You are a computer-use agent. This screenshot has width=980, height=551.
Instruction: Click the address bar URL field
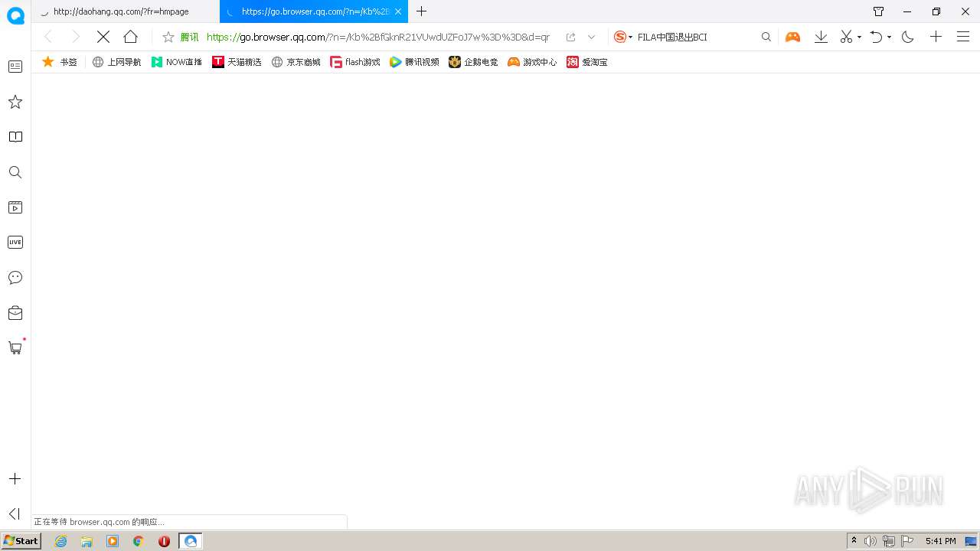tap(378, 37)
